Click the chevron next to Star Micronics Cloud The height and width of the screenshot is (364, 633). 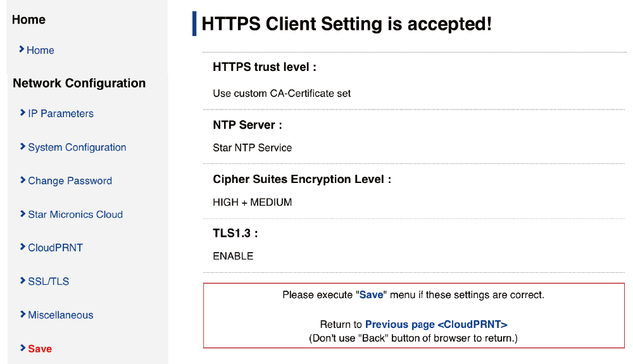(23, 214)
